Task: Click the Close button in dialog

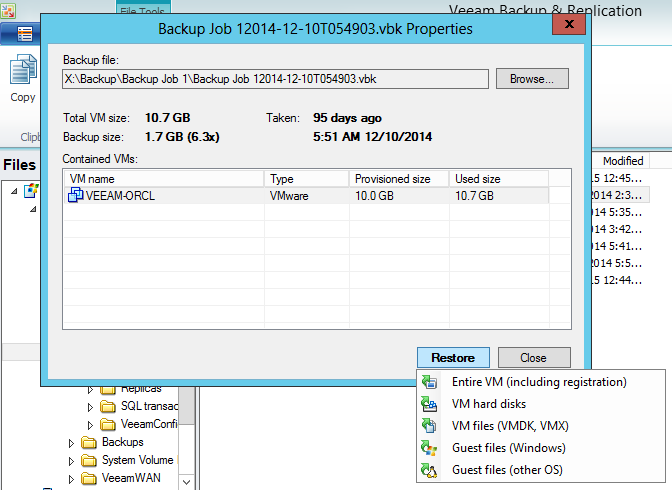Action: [x=534, y=358]
